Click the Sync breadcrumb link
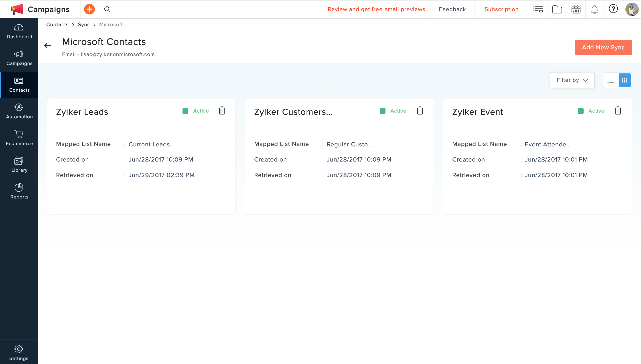This screenshot has height=364, width=641. click(x=83, y=24)
